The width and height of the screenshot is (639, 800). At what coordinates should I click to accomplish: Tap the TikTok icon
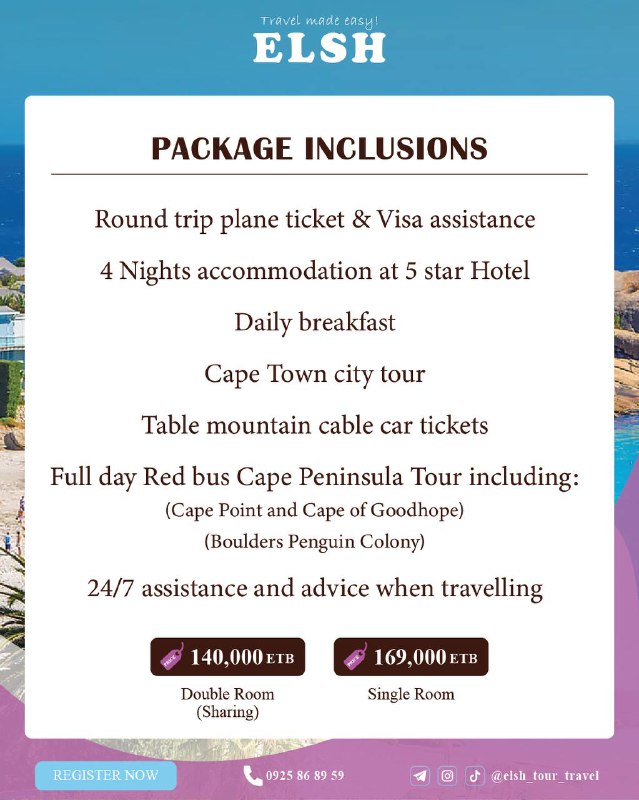coord(475,776)
